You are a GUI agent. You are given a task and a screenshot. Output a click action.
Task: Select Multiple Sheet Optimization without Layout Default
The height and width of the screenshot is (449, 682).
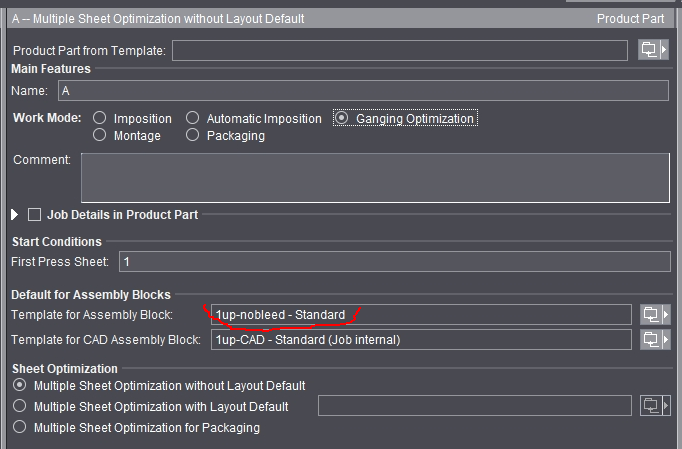pos(19,385)
